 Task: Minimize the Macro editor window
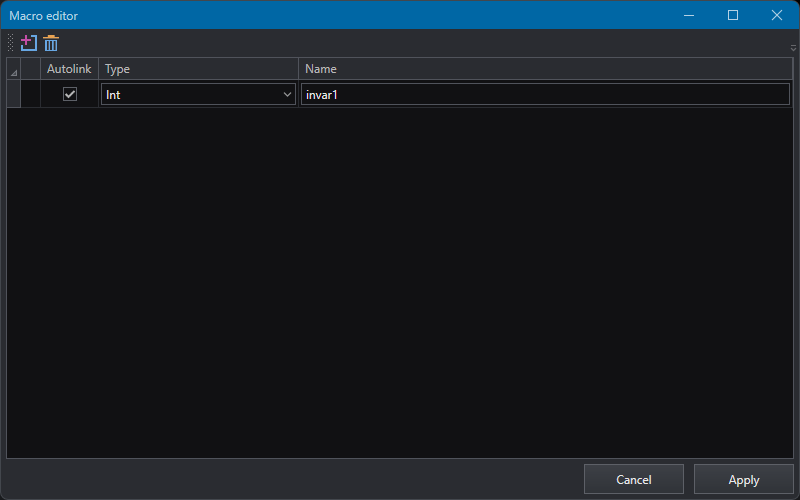[689, 15]
